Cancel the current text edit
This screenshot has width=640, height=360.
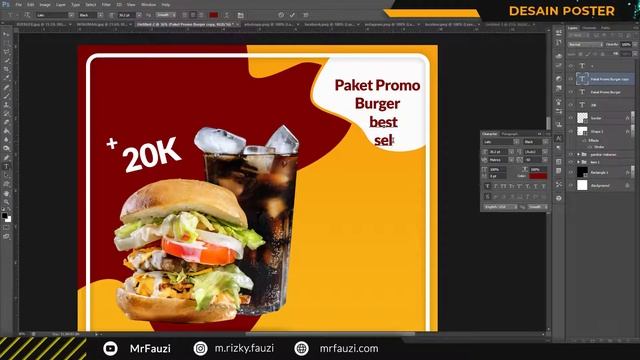point(281,15)
